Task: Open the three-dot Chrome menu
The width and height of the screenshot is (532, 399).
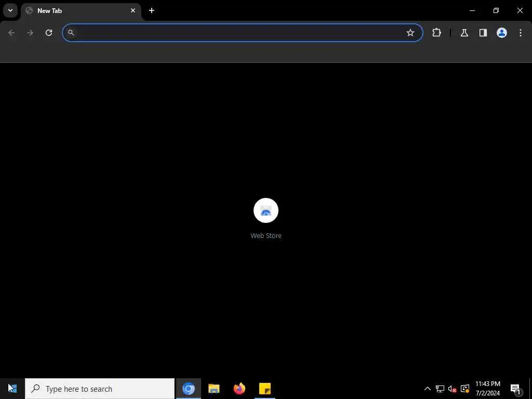Action: click(x=521, y=33)
